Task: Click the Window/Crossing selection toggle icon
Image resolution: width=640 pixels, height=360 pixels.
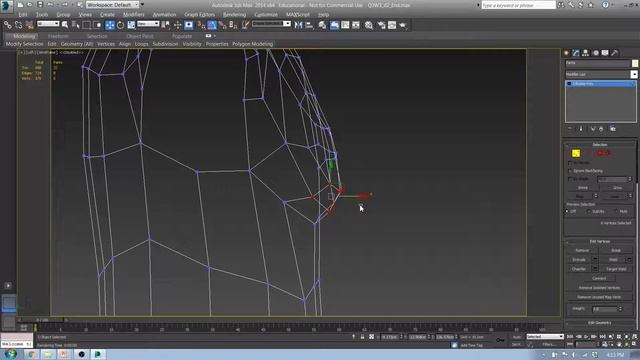Action: [97, 25]
